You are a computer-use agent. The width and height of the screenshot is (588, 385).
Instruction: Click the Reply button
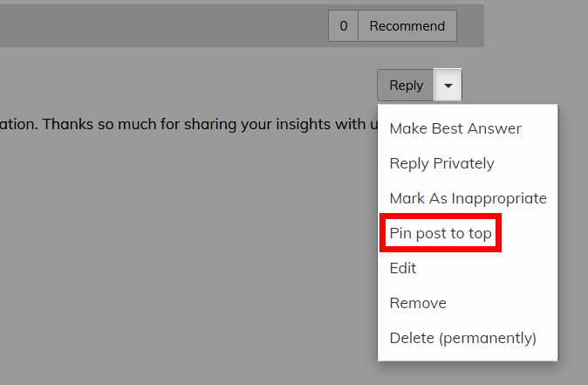[406, 86]
